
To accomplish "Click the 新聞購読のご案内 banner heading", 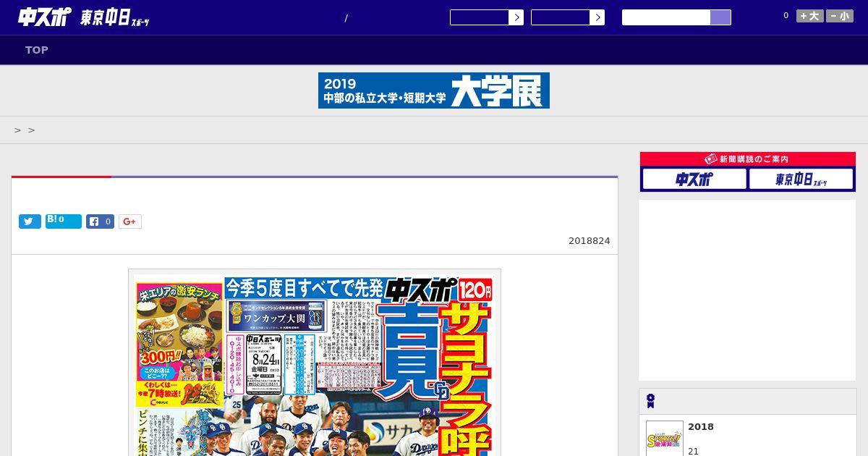I will coord(748,159).
